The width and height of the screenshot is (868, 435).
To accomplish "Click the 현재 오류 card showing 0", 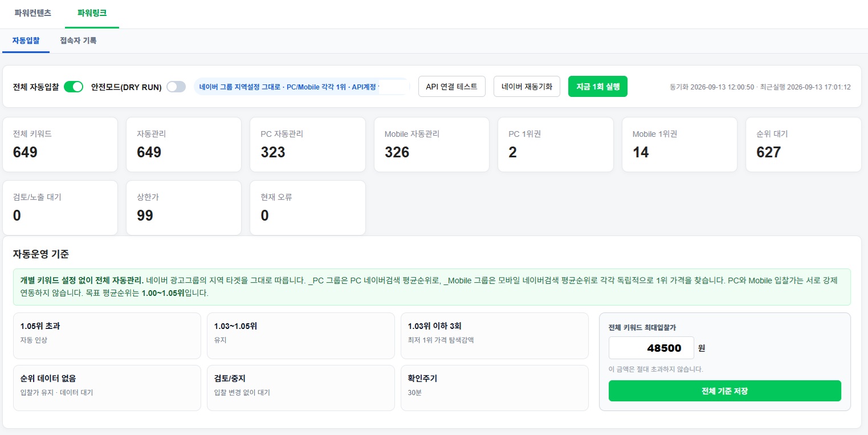I will (308, 208).
